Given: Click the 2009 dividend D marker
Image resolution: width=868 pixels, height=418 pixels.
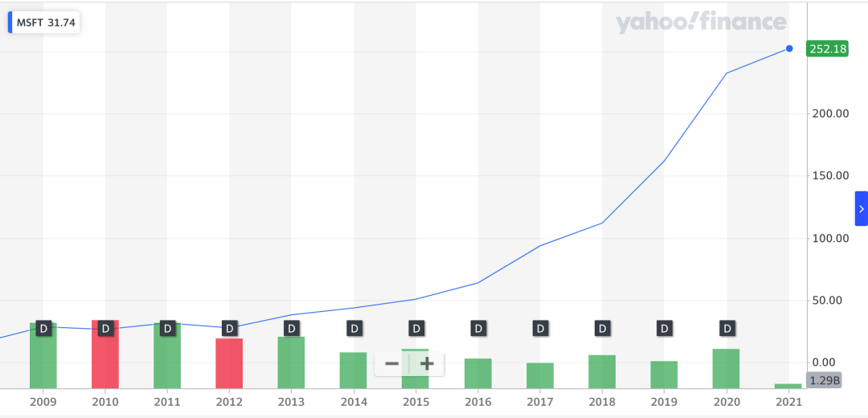Looking at the screenshot, I should [x=43, y=328].
